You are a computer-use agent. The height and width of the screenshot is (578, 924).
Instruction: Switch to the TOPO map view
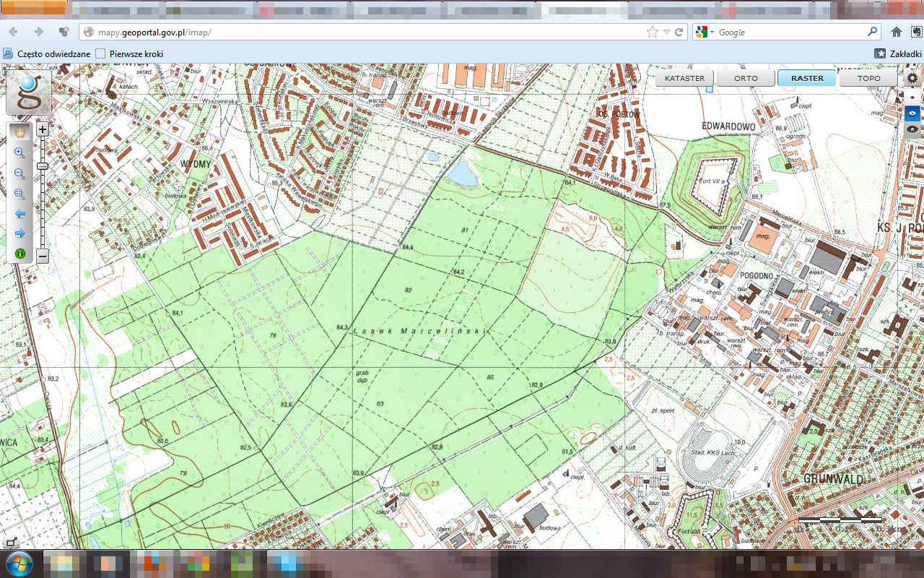click(x=868, y=78)
